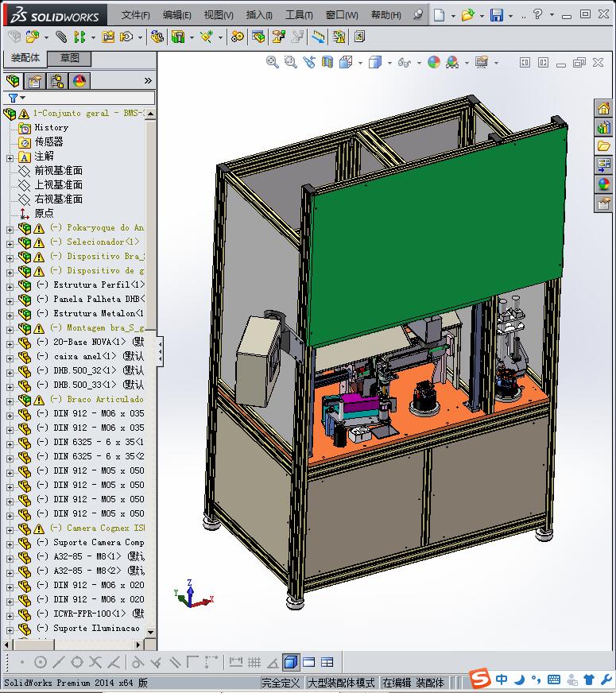Click the Zoom to Fit magnifier icon
This screenshot has height=693, width=616.
point(273,62)
